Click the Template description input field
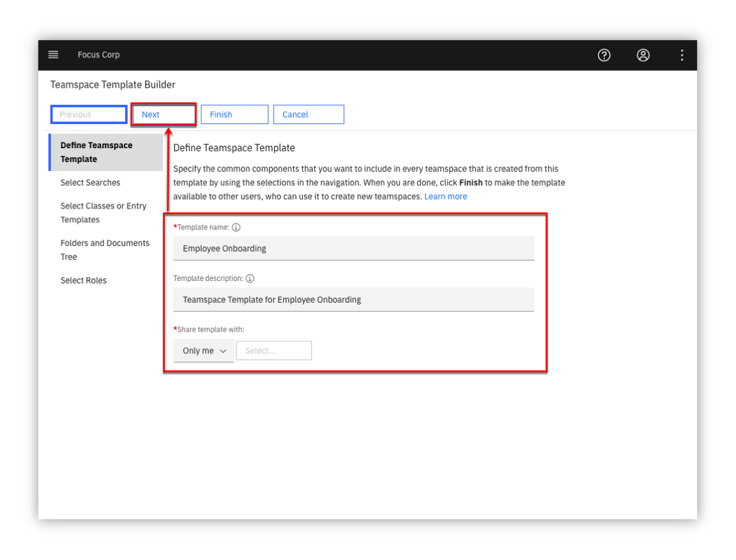736x560 pixels. coord(353,299)
